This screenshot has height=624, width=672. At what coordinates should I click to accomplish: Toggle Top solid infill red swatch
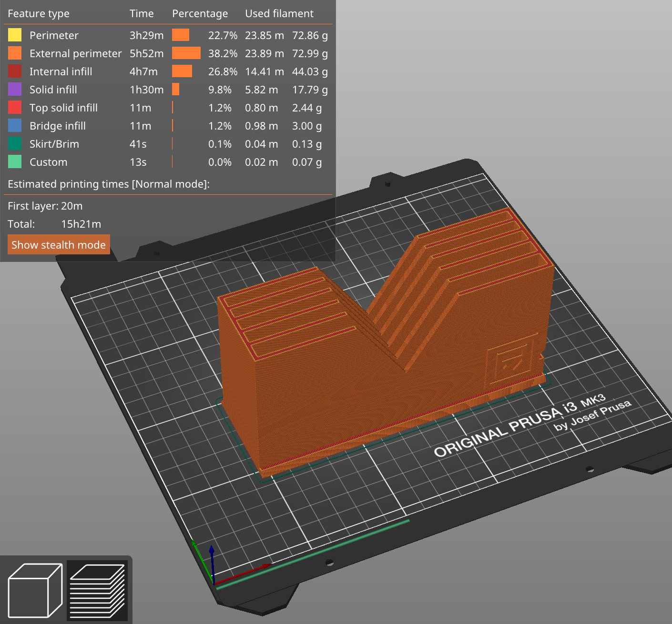(15, 107)
